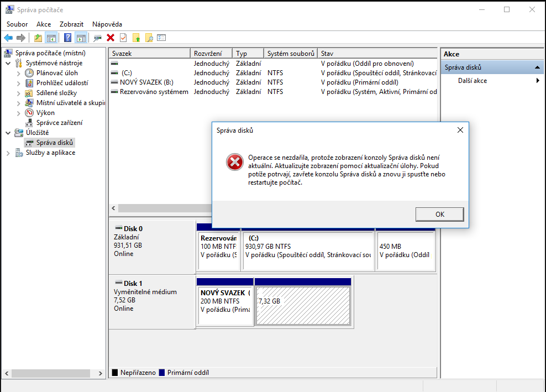Click the folder up-one-level toolbar icon
Viewport: 546px width, 392px height.
click(38, 38)
